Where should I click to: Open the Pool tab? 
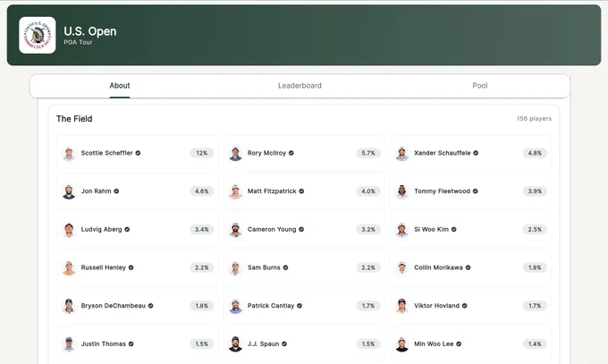coord(479,86)
